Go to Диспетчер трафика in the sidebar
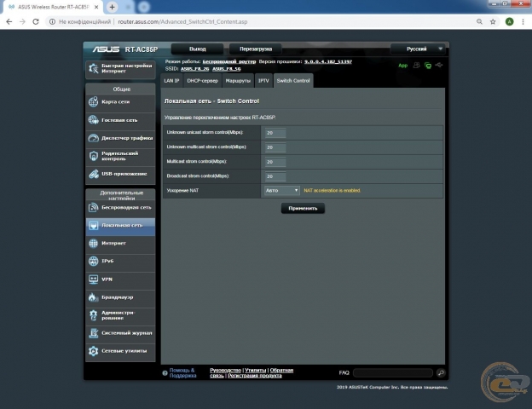 tap(119, 138)
